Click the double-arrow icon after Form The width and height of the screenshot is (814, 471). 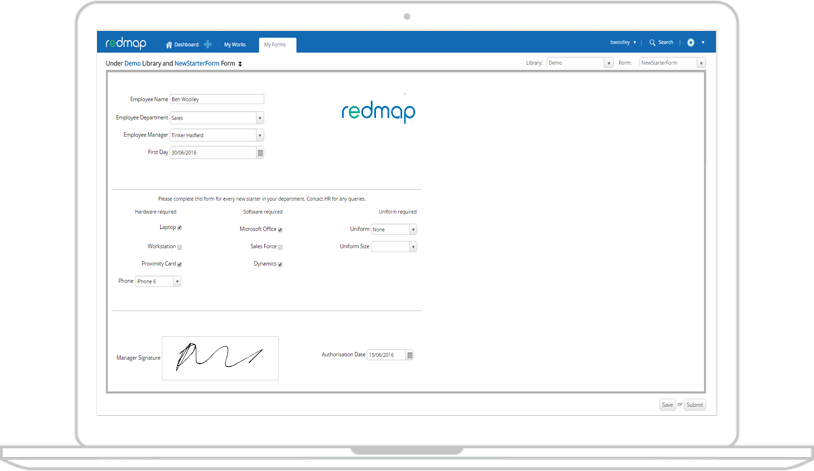point(240,64)
